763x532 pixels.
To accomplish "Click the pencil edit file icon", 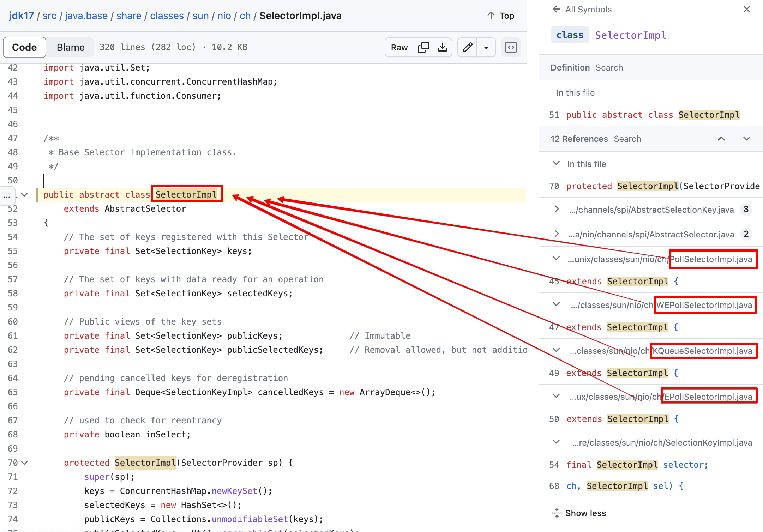I will 468,47.
